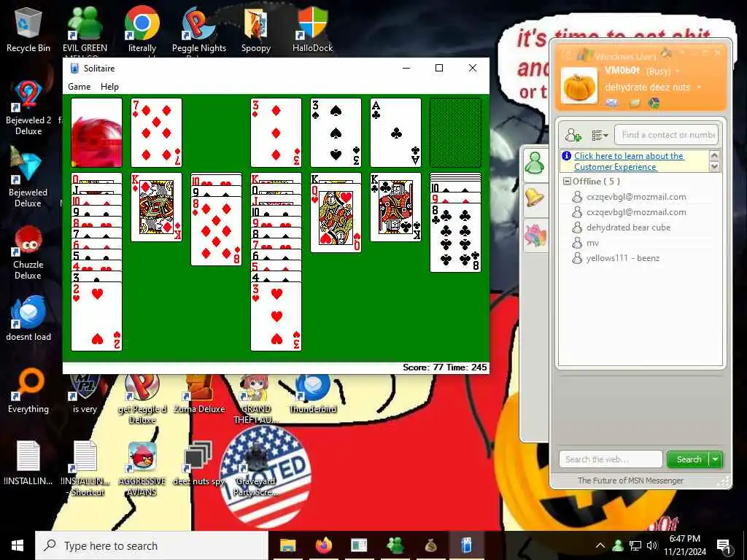Open the (Busy) status dropdown arrow
747x560 pixels.
[x=678, y=71]
